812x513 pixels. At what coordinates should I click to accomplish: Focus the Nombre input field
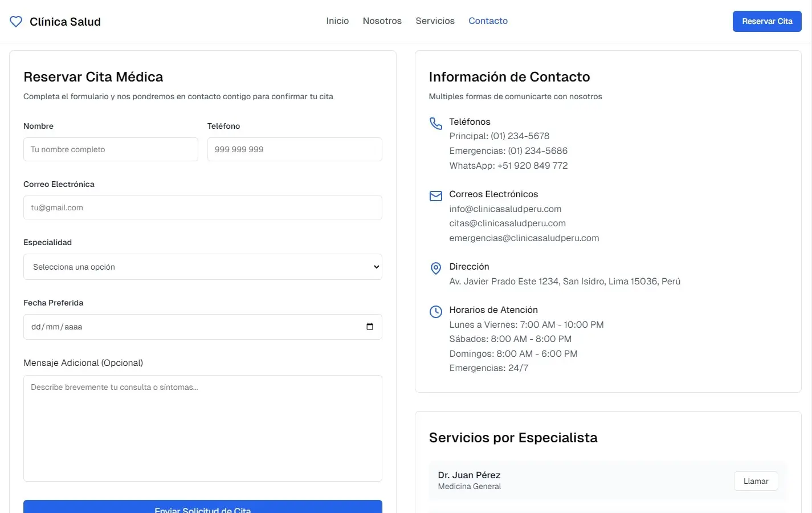(111, 149)
